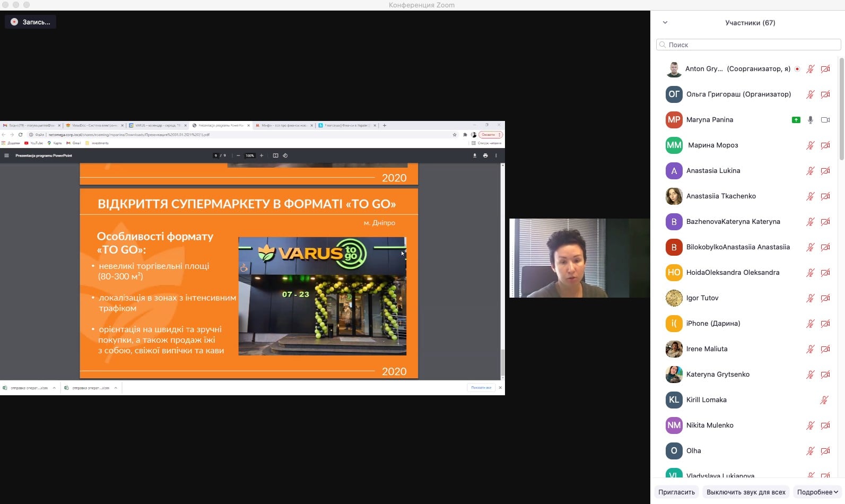Open the Подробнее dropdown
Screen dimensions: 845x504
pos(817,492)
